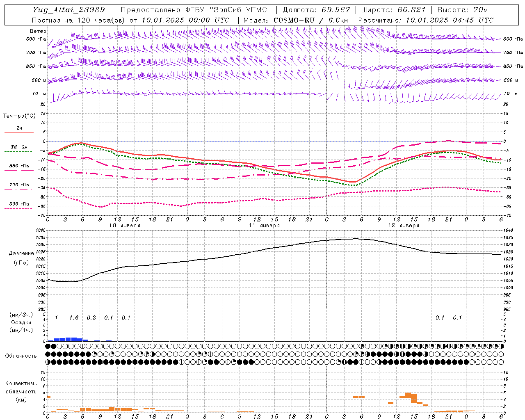The width and height of the screenshot is (525, 420).
Task: Click the 2м temperature legend entry
Action: point(19,128)
